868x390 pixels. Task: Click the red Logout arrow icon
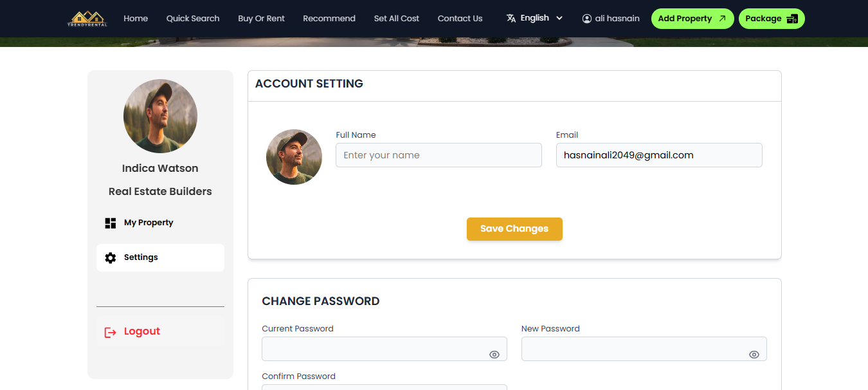pos(111,332)
